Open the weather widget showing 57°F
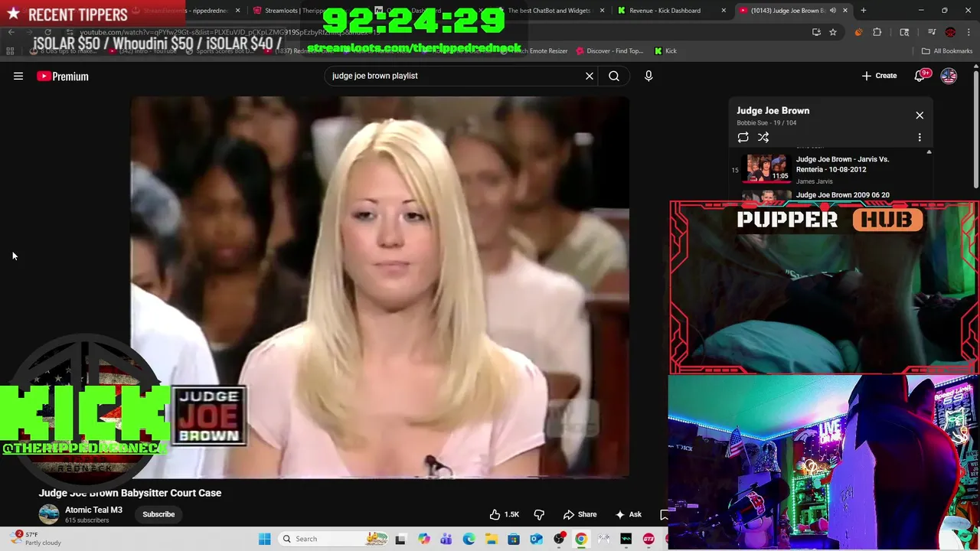The image size is (980, 551). pyautogui.click(x=36, y=539)
